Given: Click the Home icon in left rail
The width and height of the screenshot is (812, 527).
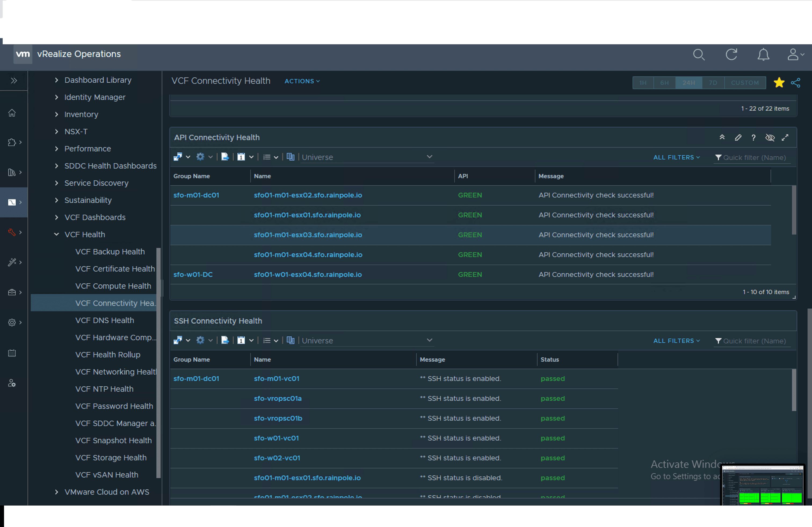Looking at the screenshot, I should coord(12,113).
